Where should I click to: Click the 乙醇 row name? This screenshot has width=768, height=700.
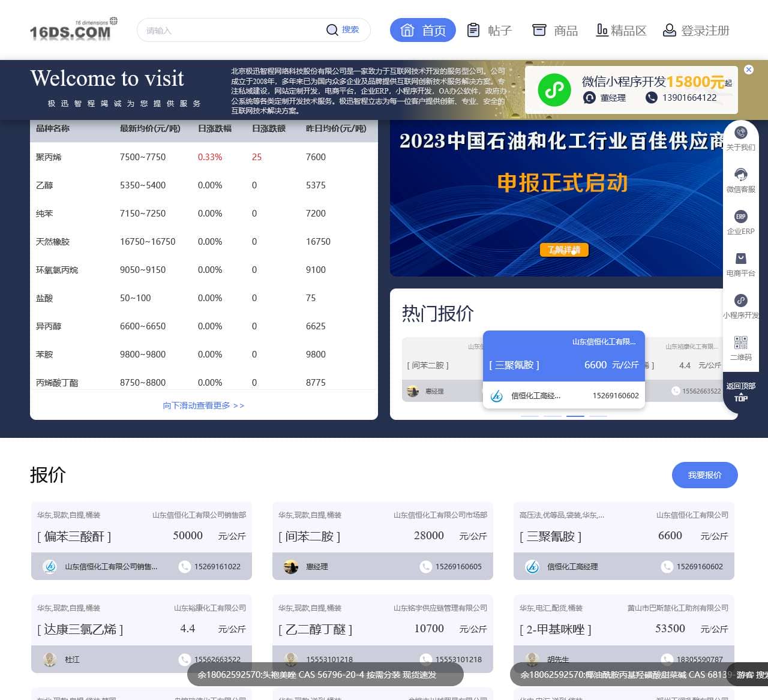point(44,185)
